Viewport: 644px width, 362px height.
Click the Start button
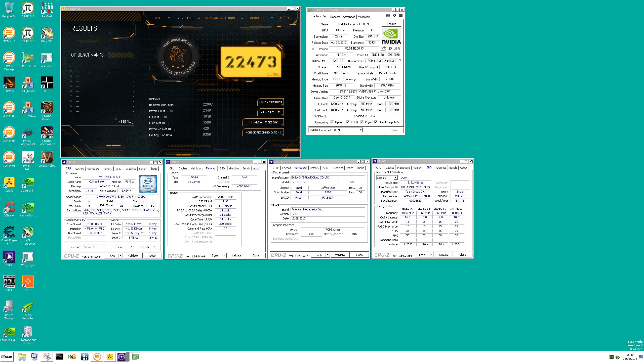7,356
